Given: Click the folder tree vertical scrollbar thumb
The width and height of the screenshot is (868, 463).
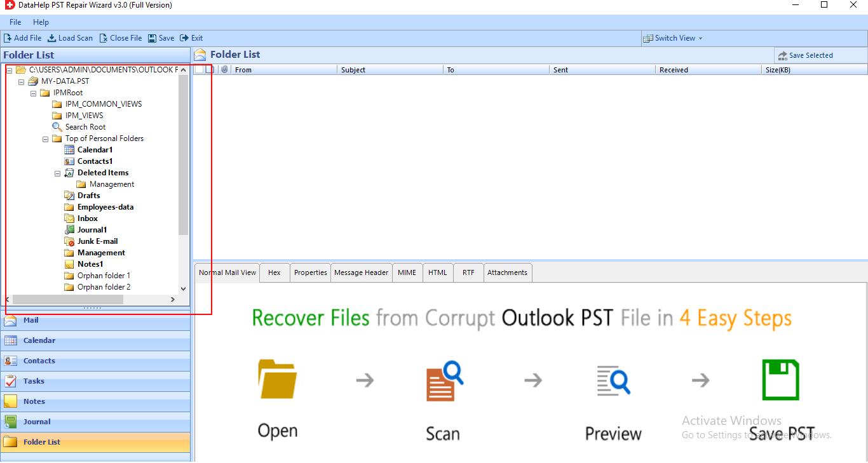Looking at the screenshot, I should 184,155.
